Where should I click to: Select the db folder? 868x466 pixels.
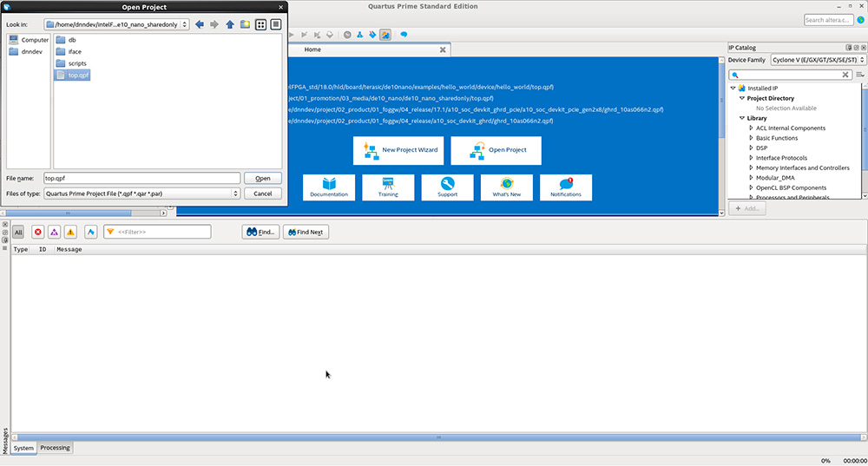tap(67, 40)
